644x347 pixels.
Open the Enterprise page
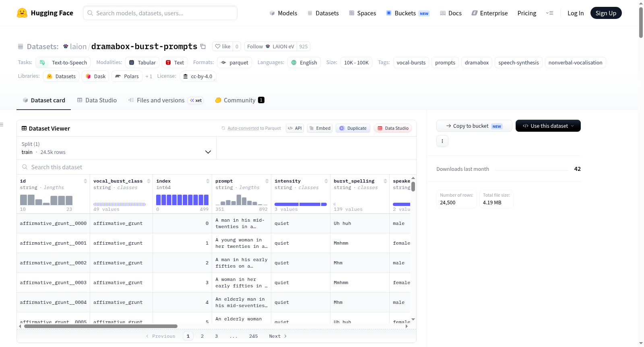(489, 13)
